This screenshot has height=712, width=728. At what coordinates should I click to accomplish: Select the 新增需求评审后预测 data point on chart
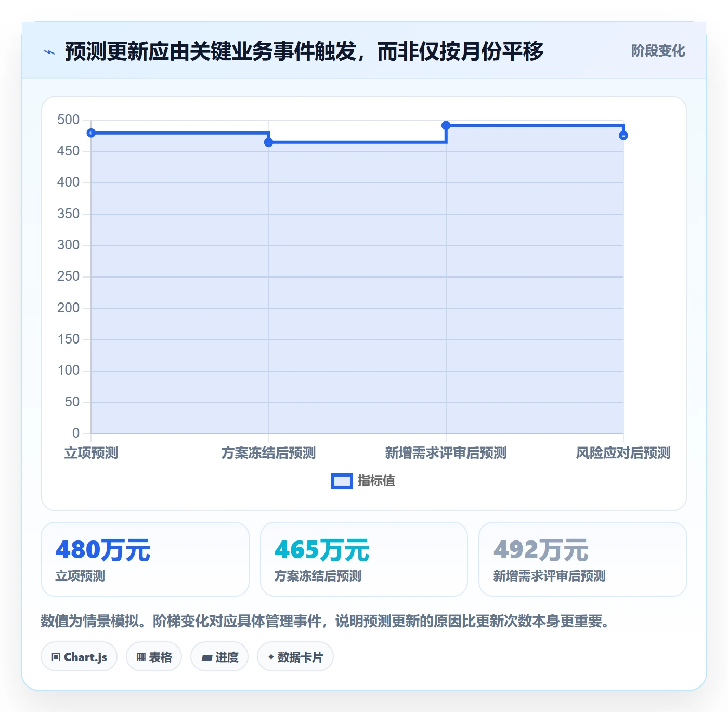[446, 125]
